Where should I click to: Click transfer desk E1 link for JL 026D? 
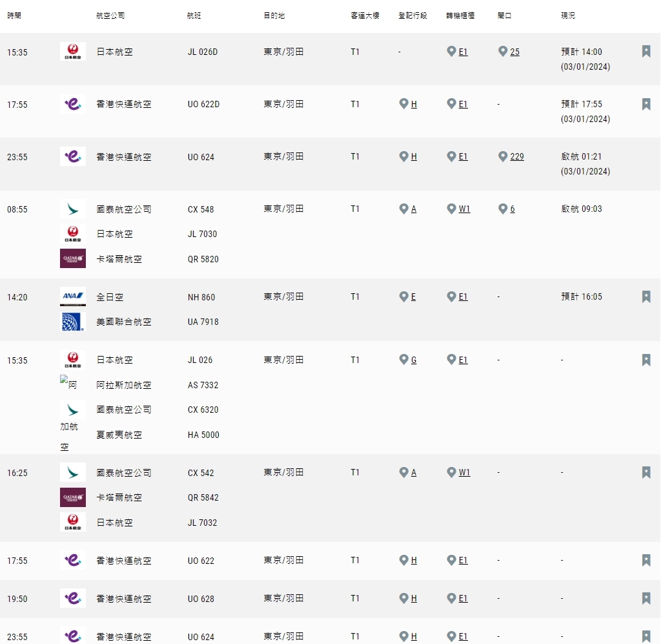[463, 52]
